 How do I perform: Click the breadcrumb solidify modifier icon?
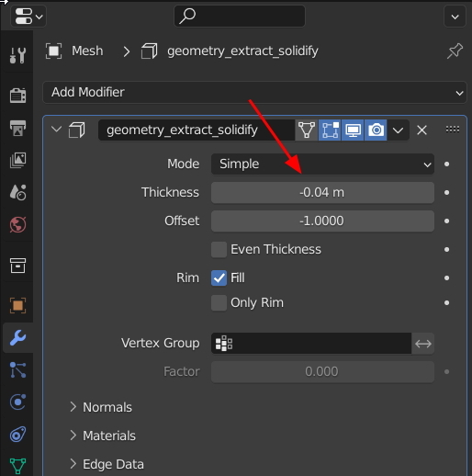(x=150, y=51)
